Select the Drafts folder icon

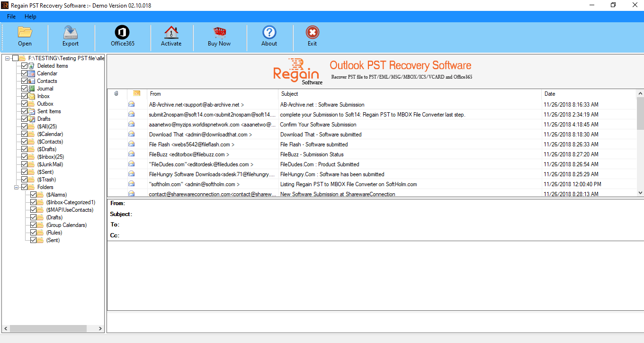(32, 119)
